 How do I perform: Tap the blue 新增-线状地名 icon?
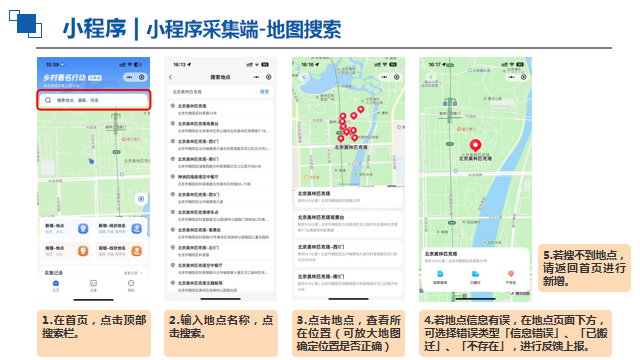coord(137,229)
